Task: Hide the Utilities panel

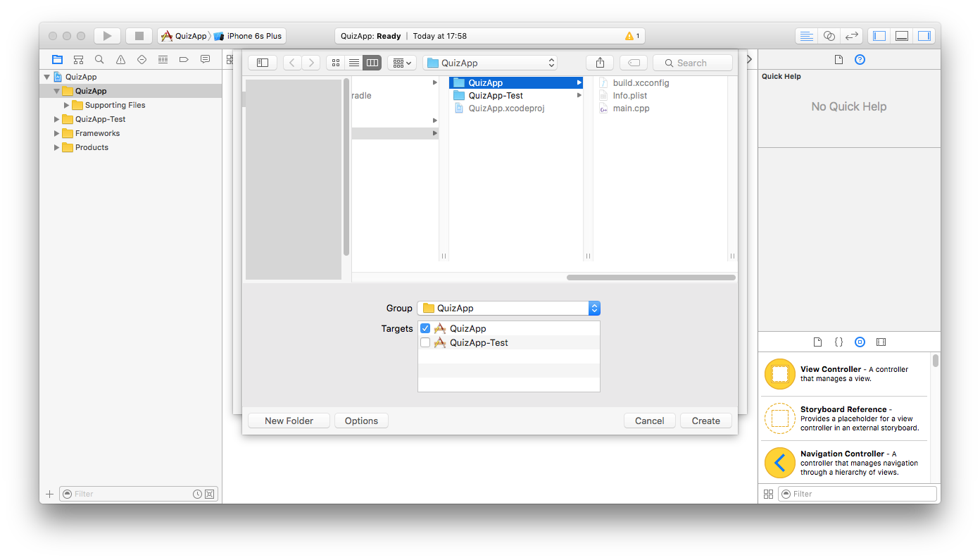Action: pyautogui.click(x=924, y=36)
